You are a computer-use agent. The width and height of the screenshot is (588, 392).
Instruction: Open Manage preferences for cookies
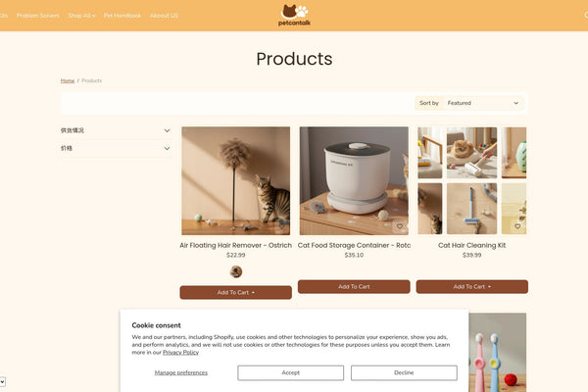point(181,372)
